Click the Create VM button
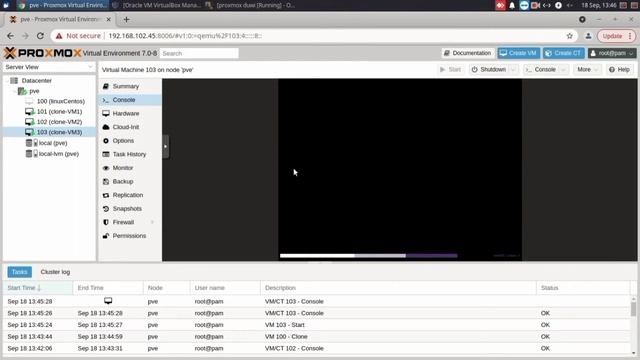This screenshot has height=360, width=640. [518, 53]
